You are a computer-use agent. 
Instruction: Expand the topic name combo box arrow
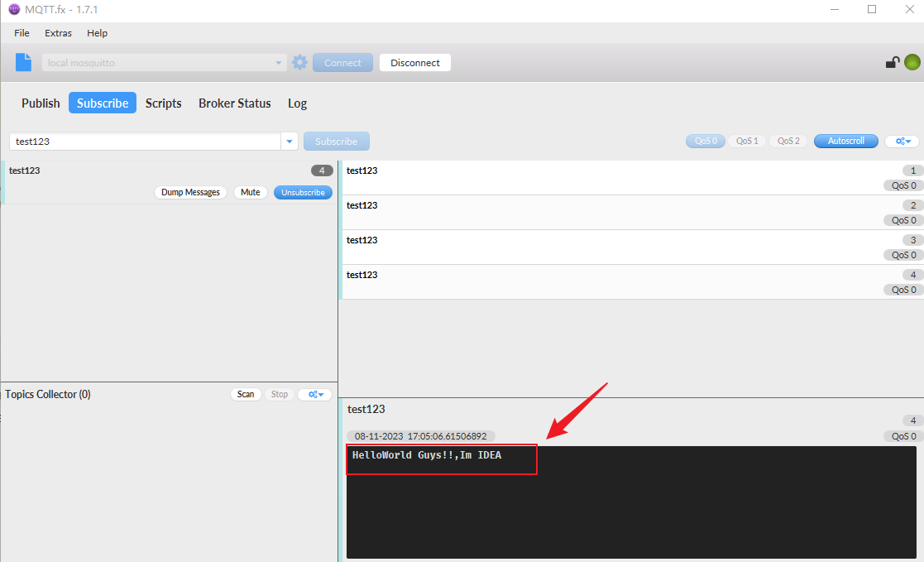(x=290, y=142)
